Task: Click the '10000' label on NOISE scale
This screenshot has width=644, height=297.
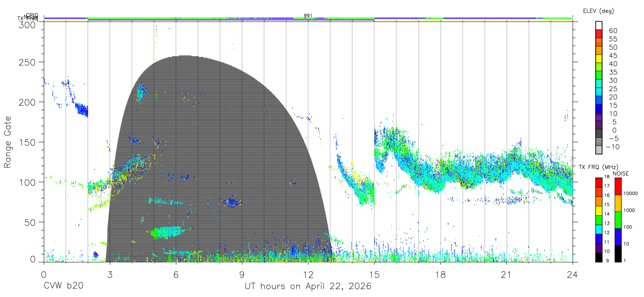Action: point(631,193)
